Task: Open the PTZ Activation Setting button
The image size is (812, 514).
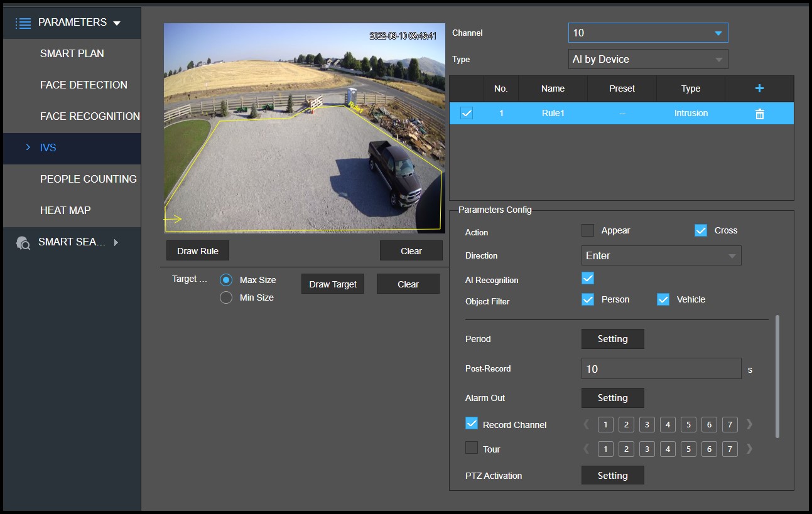Action: coord(613,475)
